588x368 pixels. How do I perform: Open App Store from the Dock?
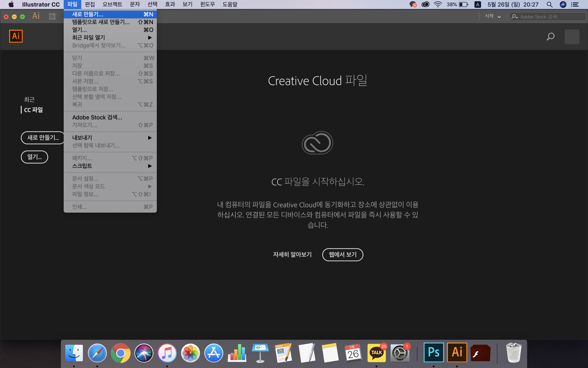point(214,353)
